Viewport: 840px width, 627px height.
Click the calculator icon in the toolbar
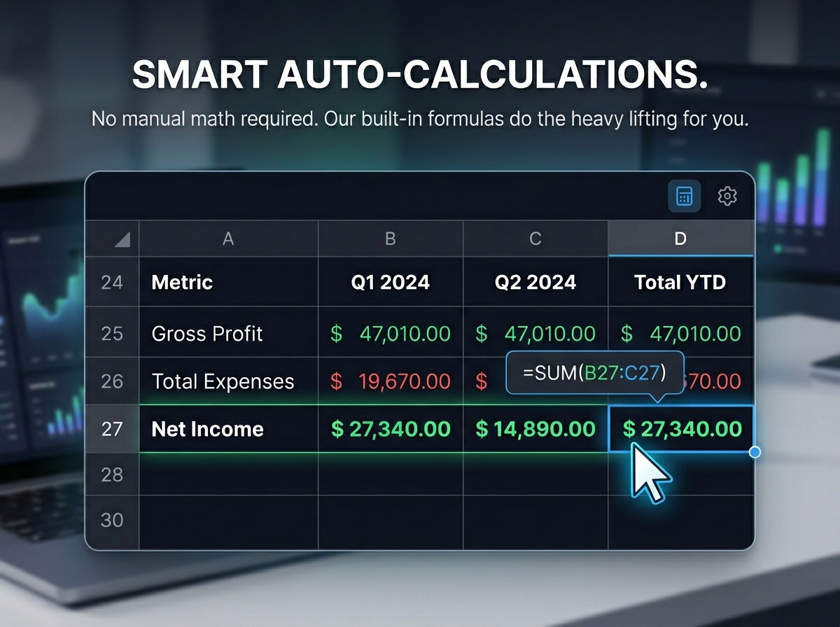(x=683, y=197)
